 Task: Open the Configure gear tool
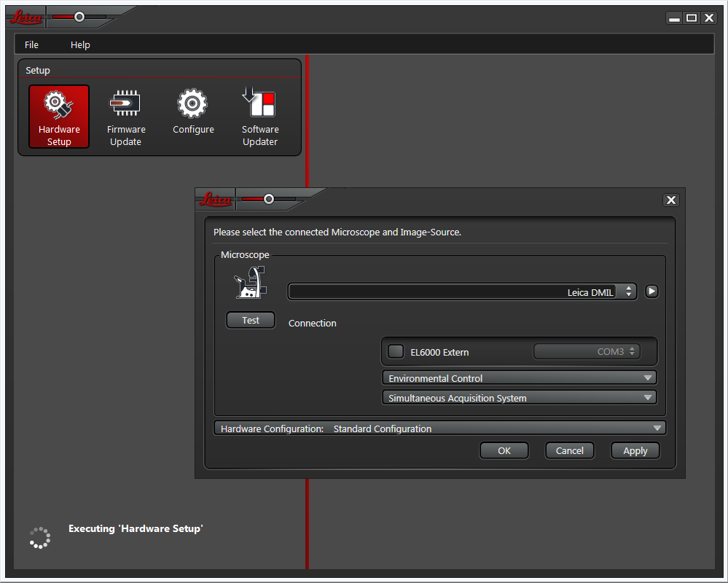[193, 111]
